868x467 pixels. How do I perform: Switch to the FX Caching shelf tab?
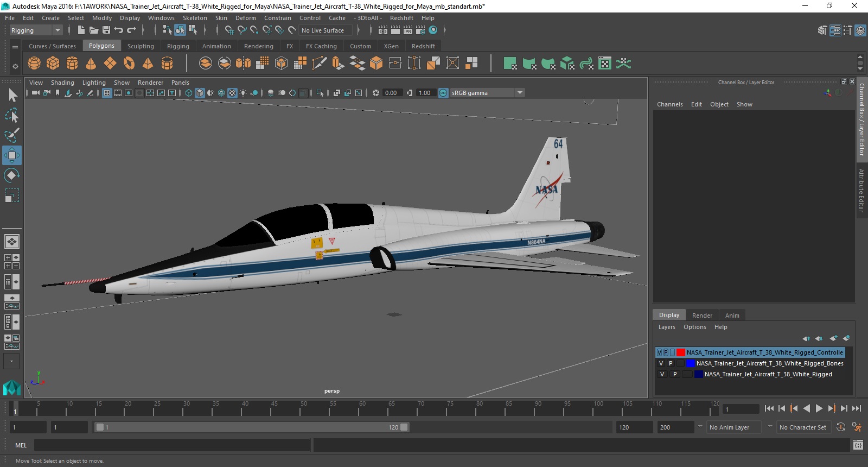(x=321, y=46)
